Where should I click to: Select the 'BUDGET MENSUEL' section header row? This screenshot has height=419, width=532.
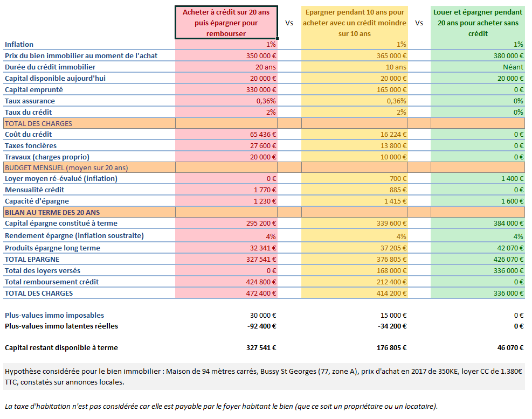point(66,168)
